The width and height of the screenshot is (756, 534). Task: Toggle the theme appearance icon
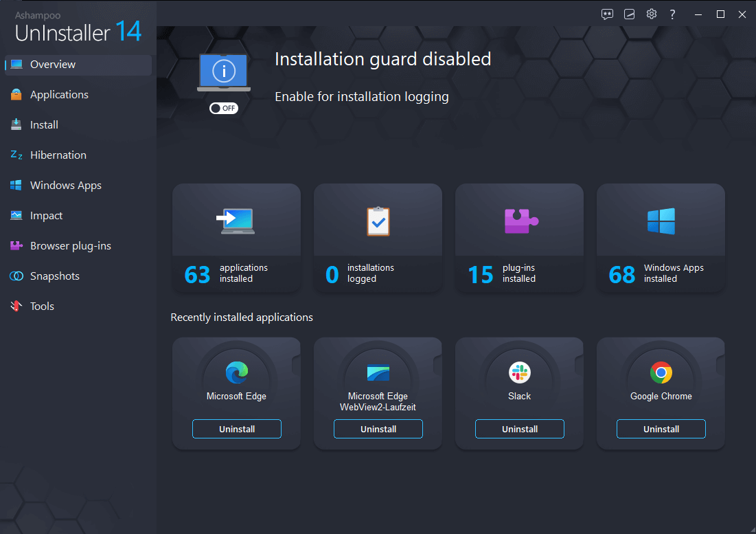click(629, 14)
